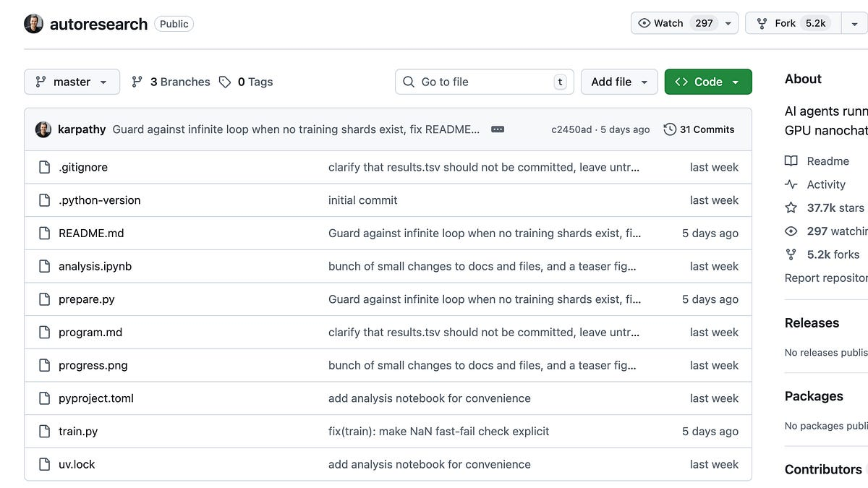
Task: Expand the Watch options dropdown arrow
Action: (728, 23)
